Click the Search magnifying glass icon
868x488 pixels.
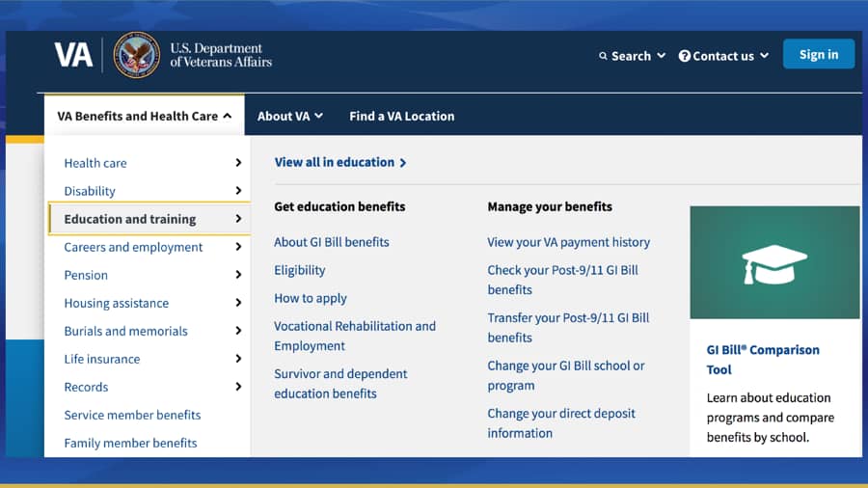coord(604,56)
